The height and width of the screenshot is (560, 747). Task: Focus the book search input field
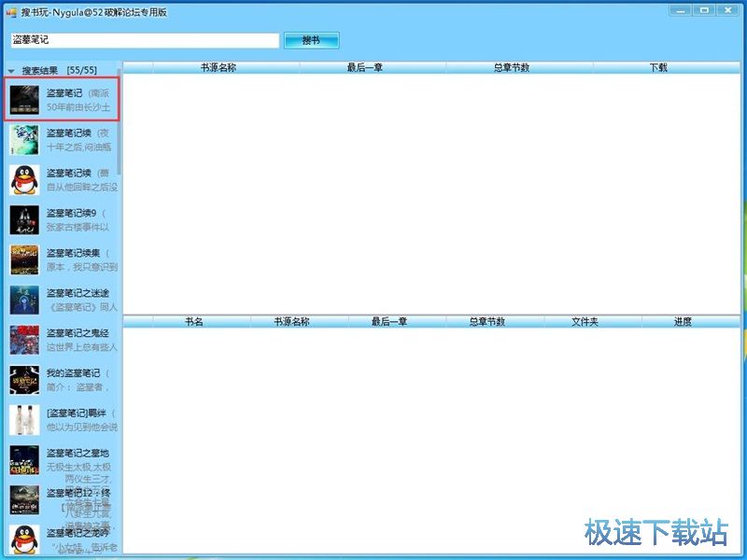tap(145, 40)
